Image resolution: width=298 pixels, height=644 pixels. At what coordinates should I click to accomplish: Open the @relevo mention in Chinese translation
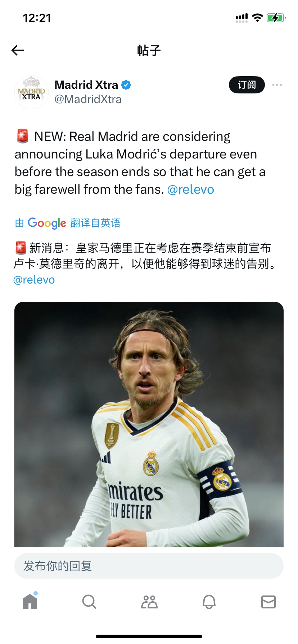tap(34, 280)
